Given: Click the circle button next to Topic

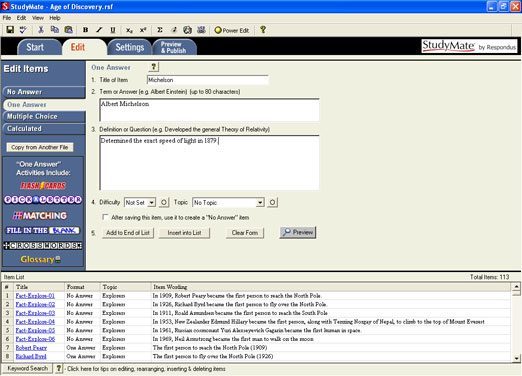Looking at the screenshot, I should [272, 202].
